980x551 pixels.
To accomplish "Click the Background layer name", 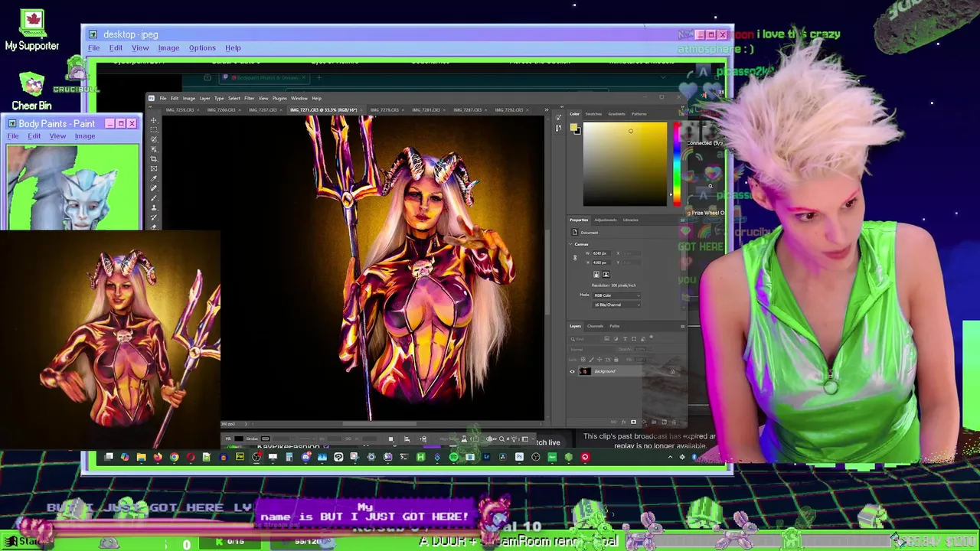I will (605, 371).
